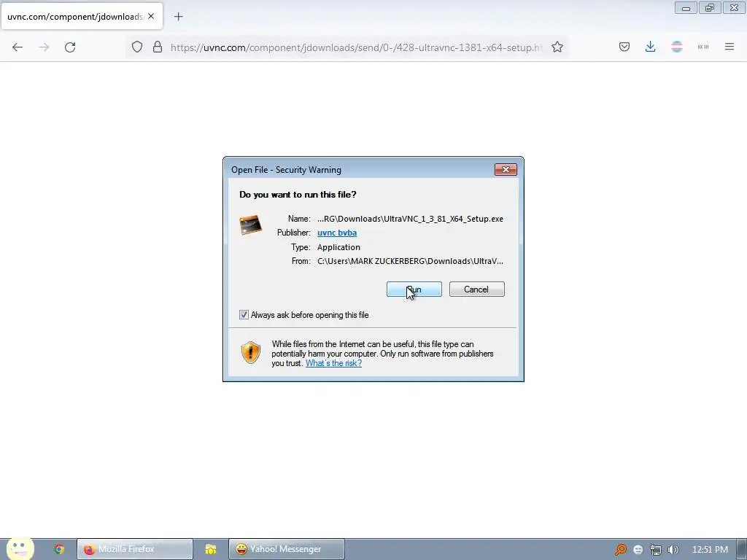Run the UltraVNC setup file
This screenshot has height=560, width=747.
[414, 289]
